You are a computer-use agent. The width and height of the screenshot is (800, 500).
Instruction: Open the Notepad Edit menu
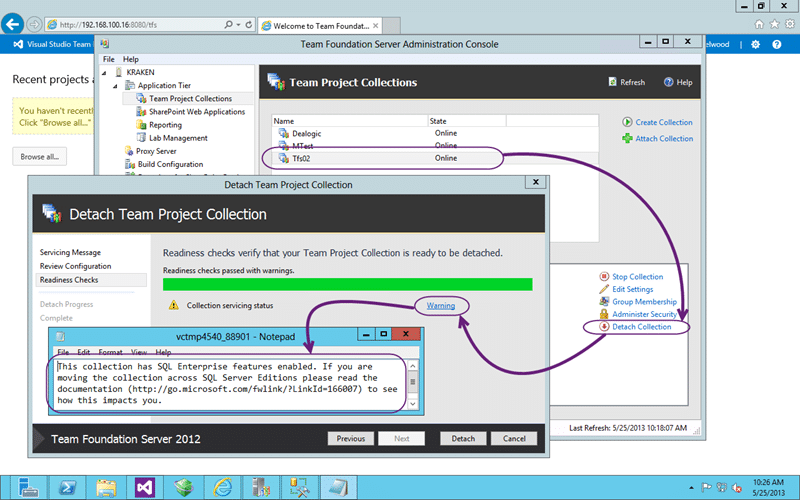(83, 352)
